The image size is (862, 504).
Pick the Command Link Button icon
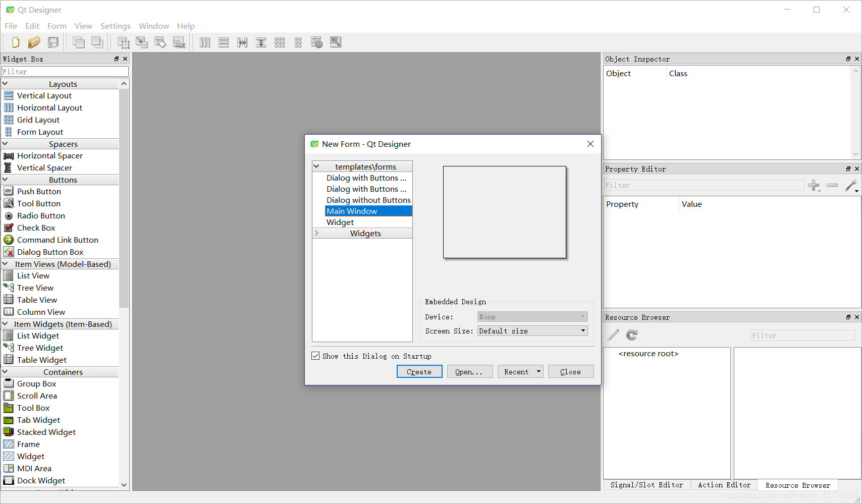9,240
